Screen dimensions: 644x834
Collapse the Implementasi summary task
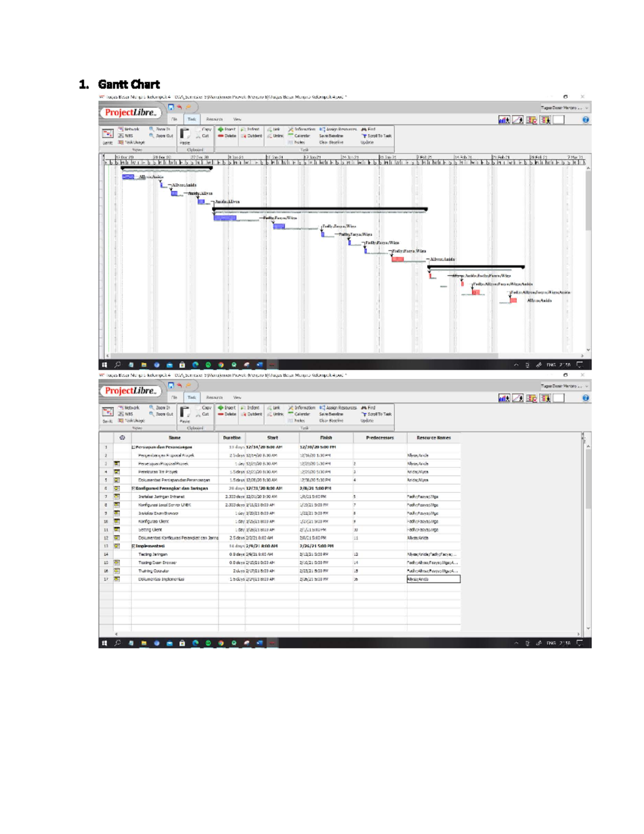134,545
